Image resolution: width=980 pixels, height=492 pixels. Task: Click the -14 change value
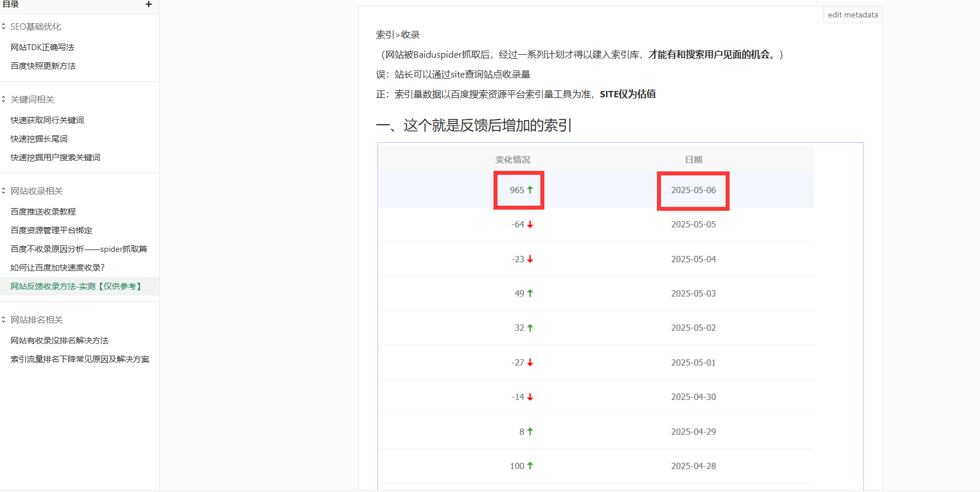click(x=518, y=397)
